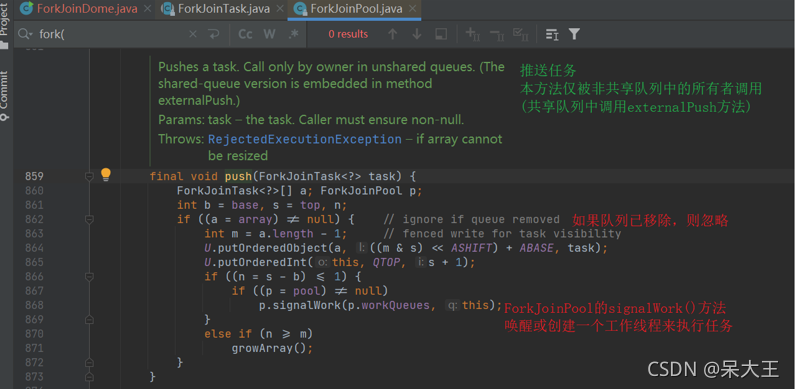Image resolution: width=795 pixels, height=389 pixels.
Task: Toggle Words (W) search option
Action: 269,34
